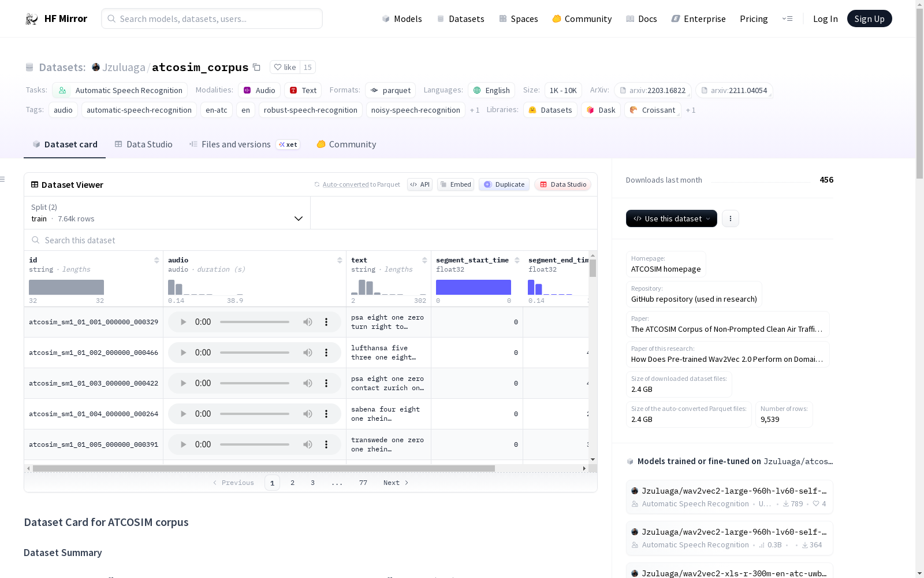
Task: Open Files and versions tab
Action: tap(244, 144)
